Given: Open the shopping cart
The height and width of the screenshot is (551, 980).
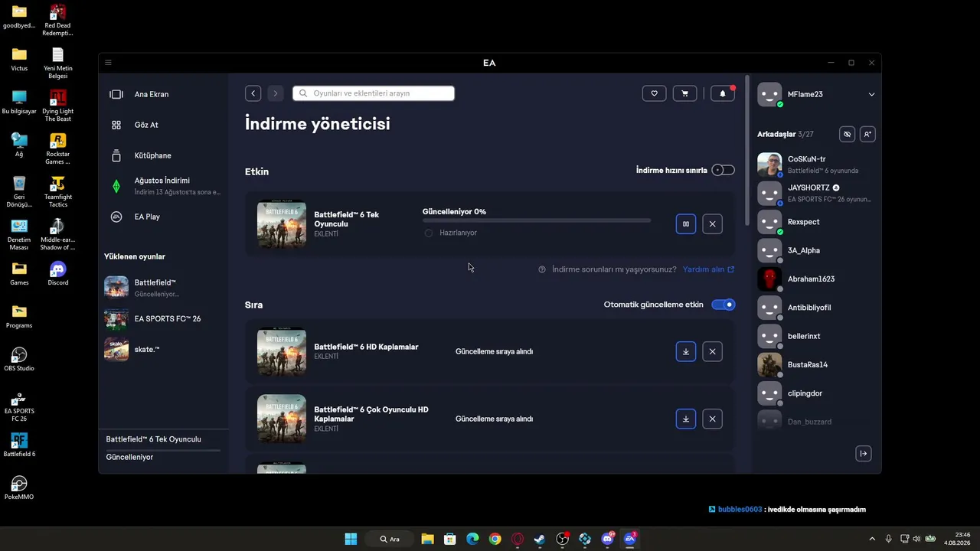Looking at the screenshot, I should pos(684,93).
